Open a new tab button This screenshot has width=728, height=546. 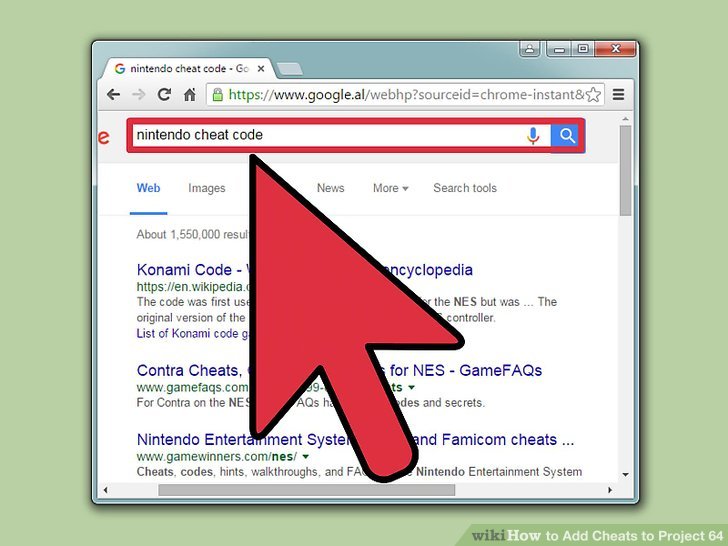[289, 69]
